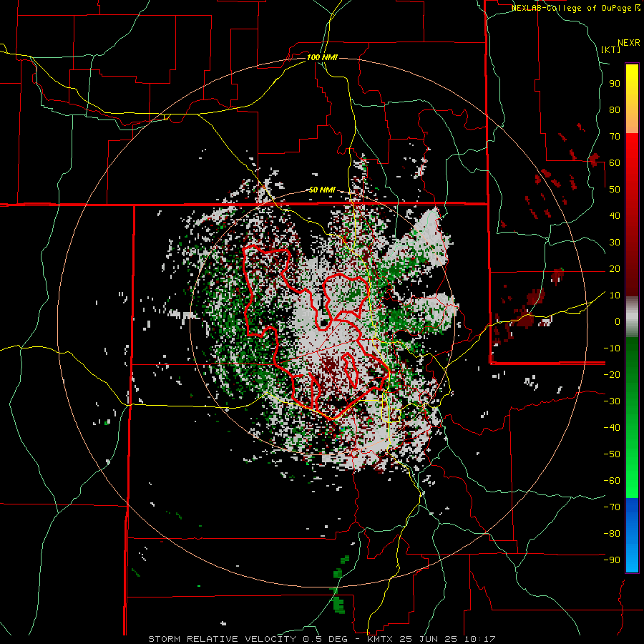Click the [KT] units label

point(611,49)
